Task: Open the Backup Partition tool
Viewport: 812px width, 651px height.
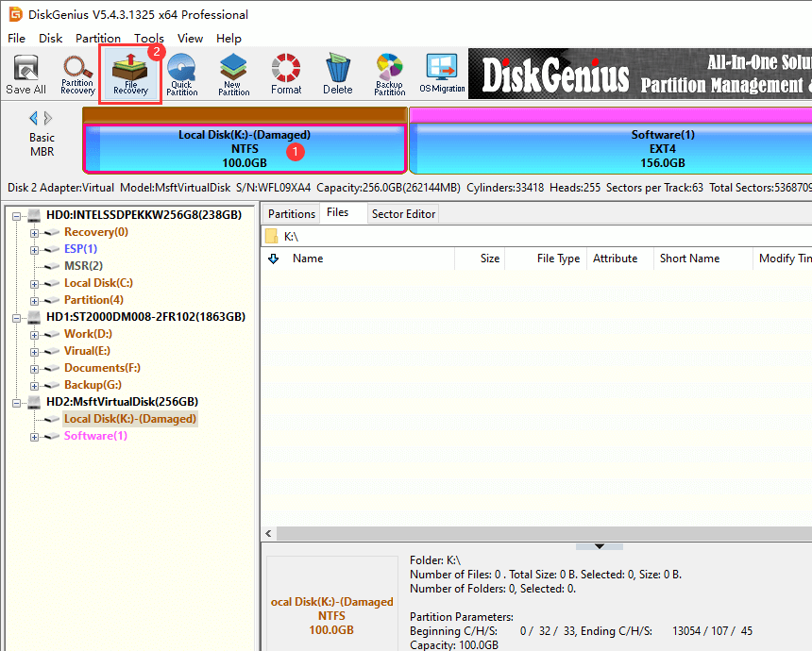Action: 389,75
